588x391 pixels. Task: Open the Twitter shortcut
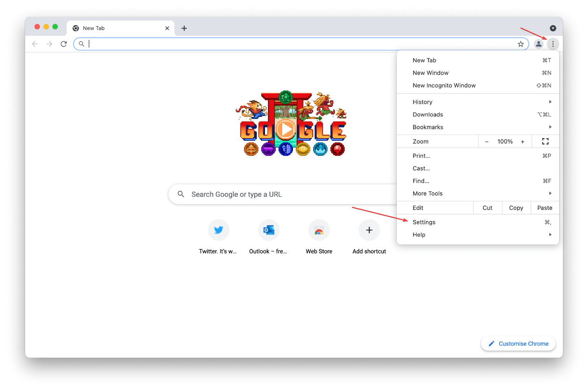tap(218, 230)
